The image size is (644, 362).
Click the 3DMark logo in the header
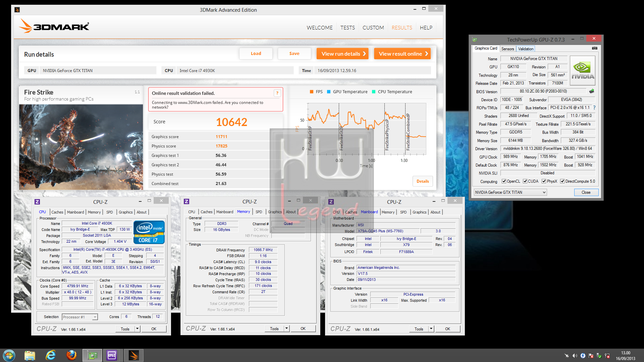click(x=54, y=26)
